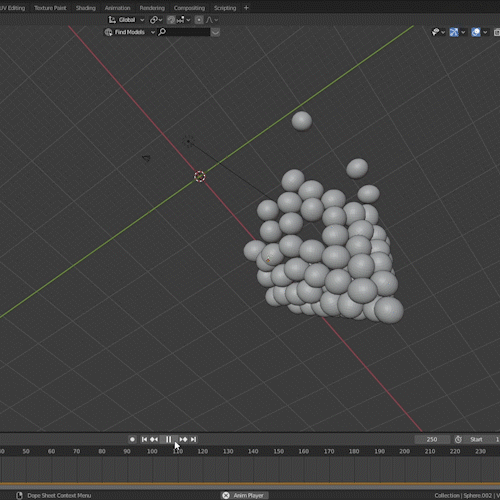Click frame 150 on the timeline ruler
Screen dimensions: 500x500
click(x=278, y=451)
